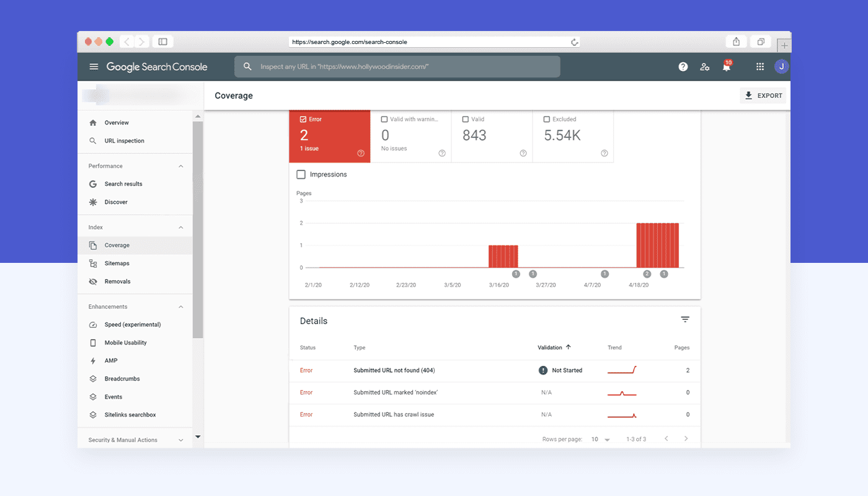The height and width of the screenshot is (496, 868).
Task: Click the Help question mark icon
Action: pyautogui.click(x=683, y=67)
